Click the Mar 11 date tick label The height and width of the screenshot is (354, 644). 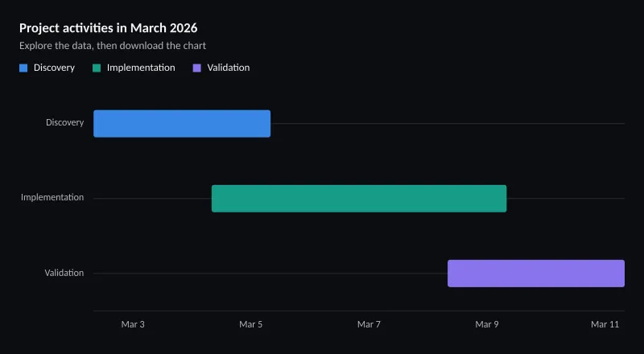click(x=605, y=324)
